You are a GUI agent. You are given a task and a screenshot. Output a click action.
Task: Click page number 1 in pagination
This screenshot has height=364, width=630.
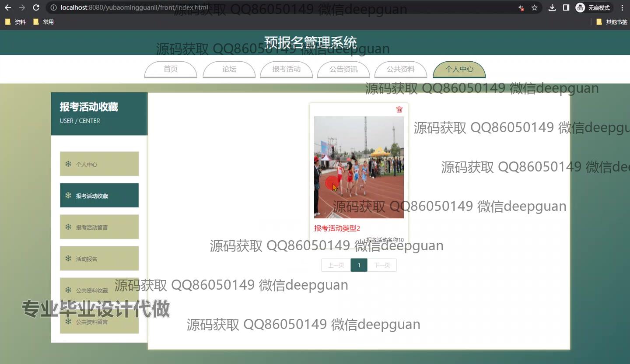[359, 265]
